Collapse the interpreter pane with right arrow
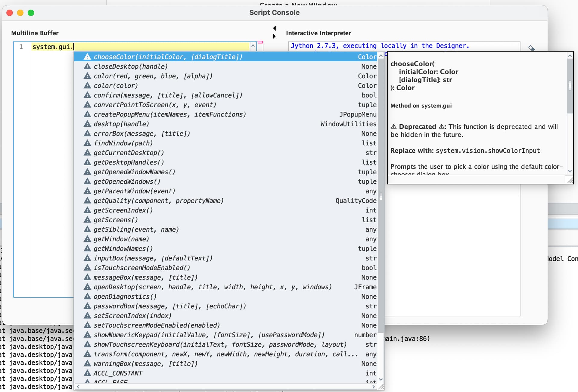This screenshot has width=578, height=392. [274, 36]
